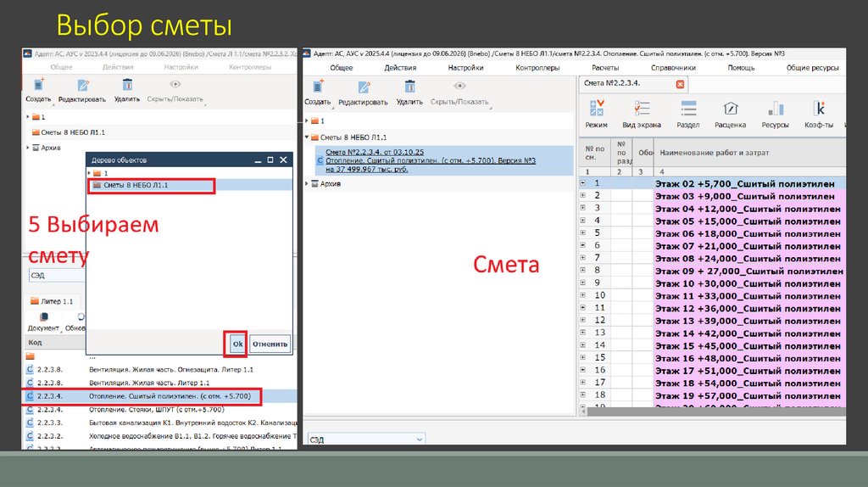The image size is (868, 487).
Task: Click the Расценка toolbar icon
Action: pos(730,108)
